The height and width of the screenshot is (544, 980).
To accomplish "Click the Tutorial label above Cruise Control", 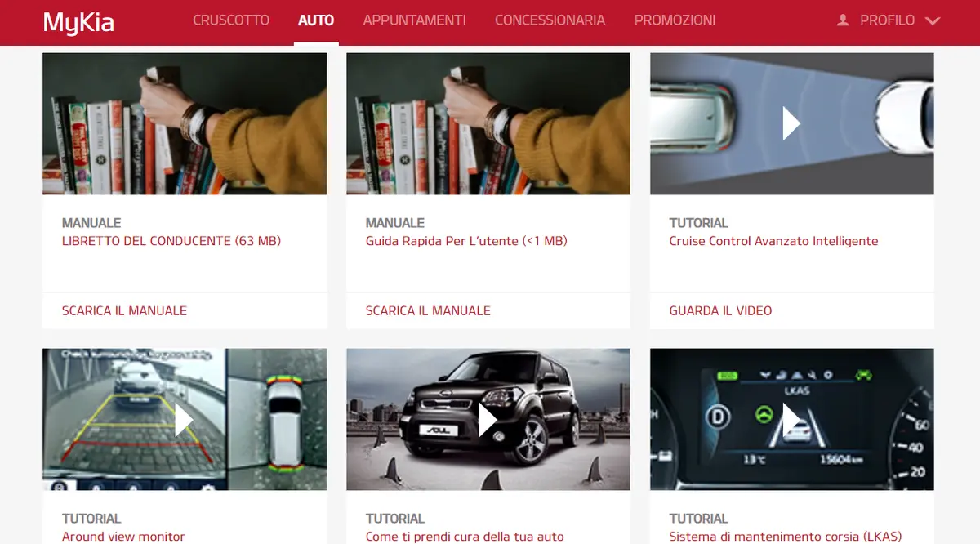I will pyautogui.click(x=699, y=223).
